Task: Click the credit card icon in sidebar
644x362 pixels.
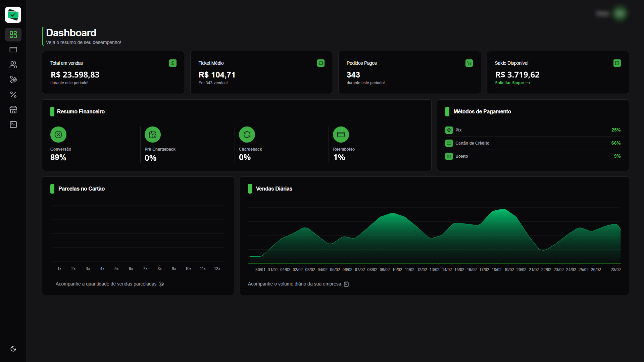Action: 13,50
